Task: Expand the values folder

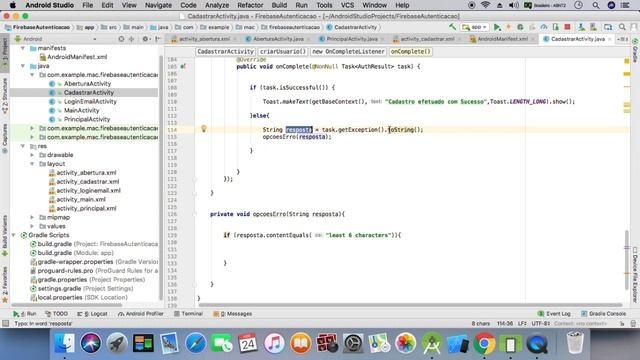Action: (x=32, y=226)
